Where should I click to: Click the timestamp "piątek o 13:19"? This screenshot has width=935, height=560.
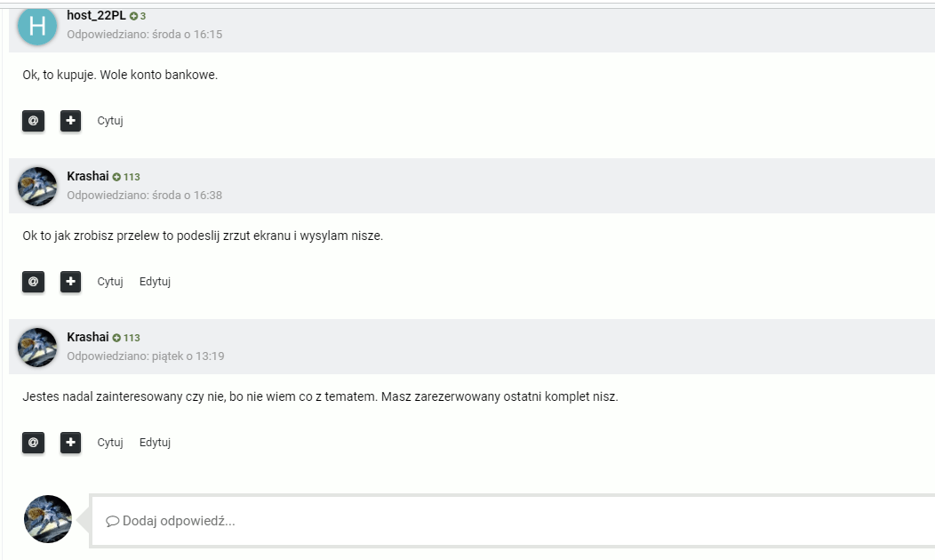pos(188,356)
